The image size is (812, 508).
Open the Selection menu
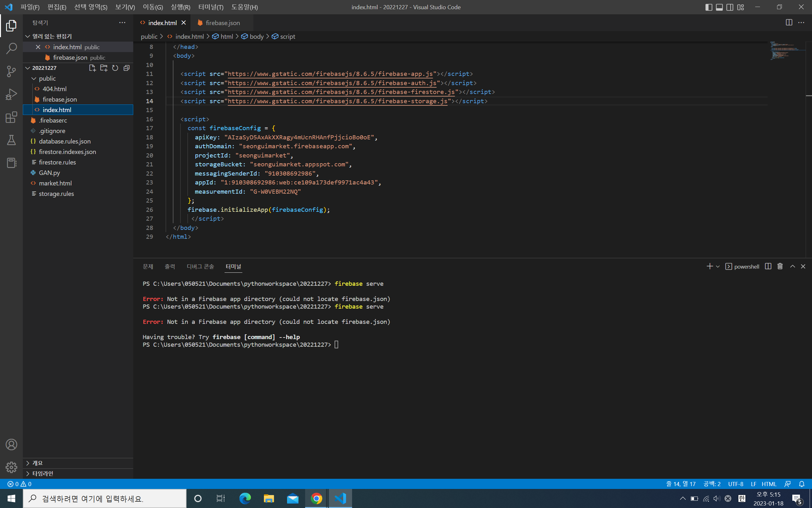pos(91,7)
